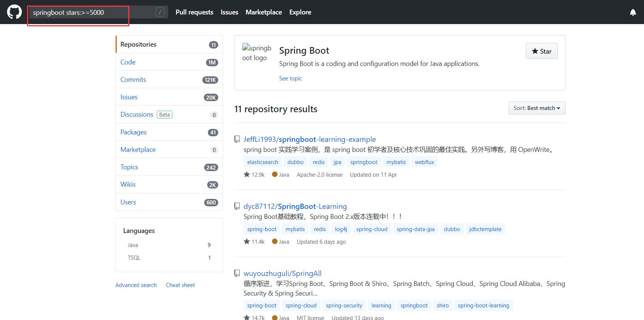Open the notifications bell
Image resolution: width=644 pixels, height=320 pixels.
[633, 13]
